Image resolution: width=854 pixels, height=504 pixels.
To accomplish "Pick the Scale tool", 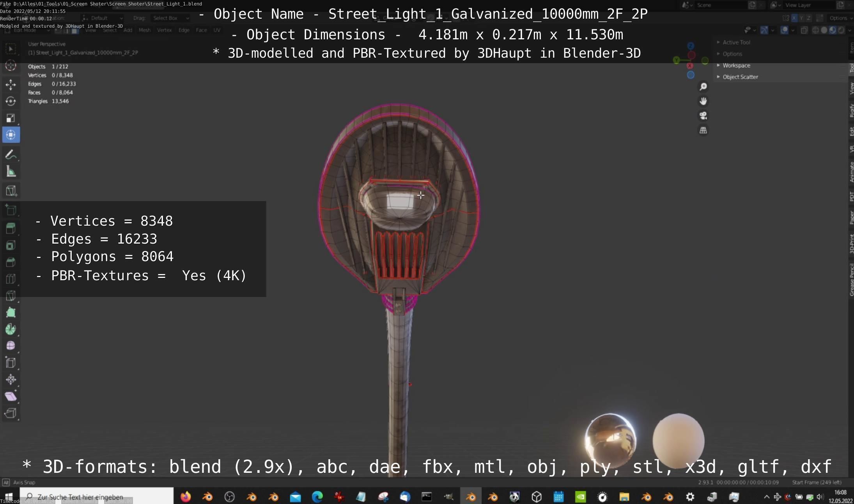I will pos(11,118).
